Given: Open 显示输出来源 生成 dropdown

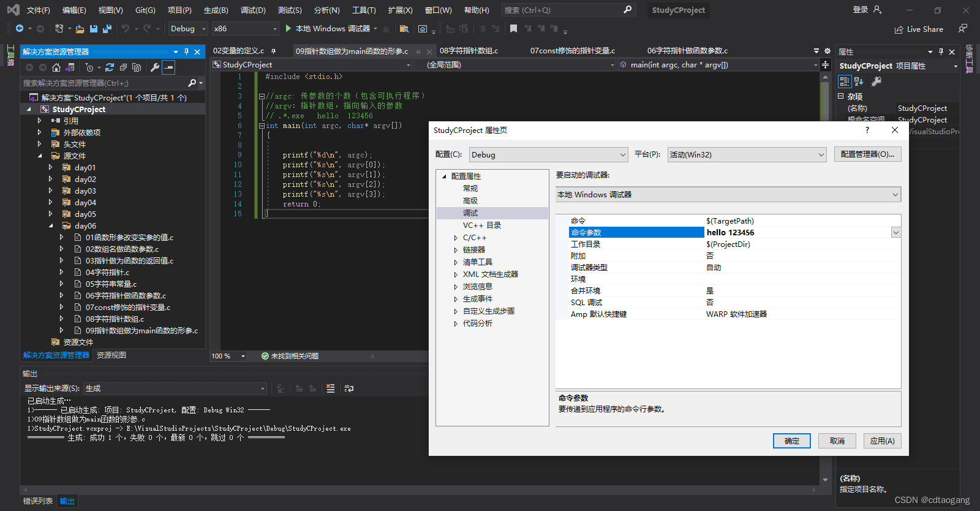Looking at the screenshot, I should [175, 388].
